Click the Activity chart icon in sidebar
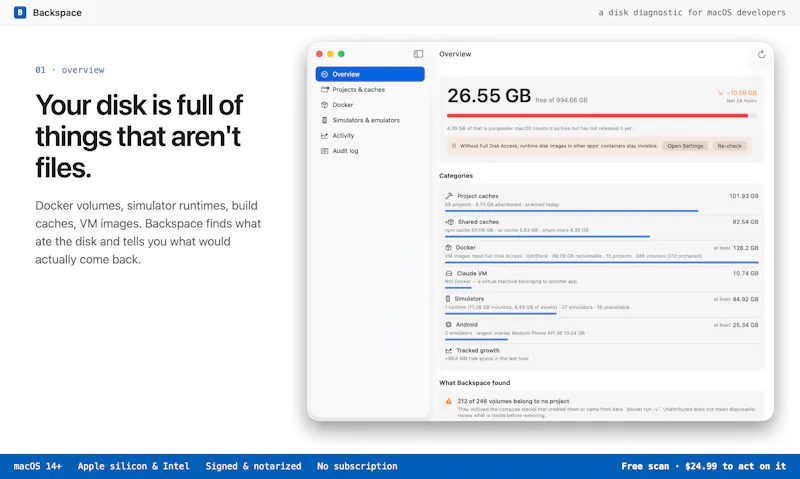Screen dimensions: 800x479 click(324, 135)
